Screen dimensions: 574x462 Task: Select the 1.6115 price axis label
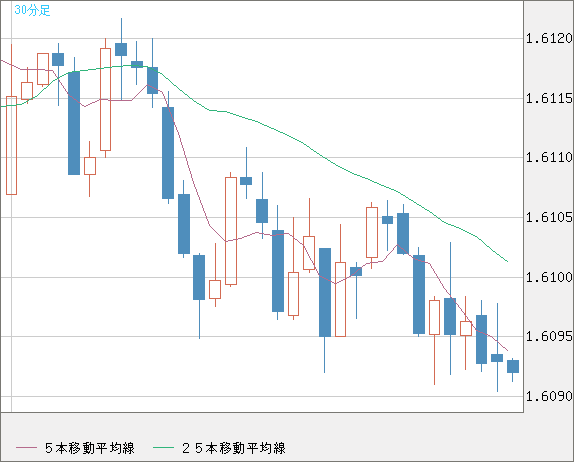pyautogui.click(x=549, y=98)
